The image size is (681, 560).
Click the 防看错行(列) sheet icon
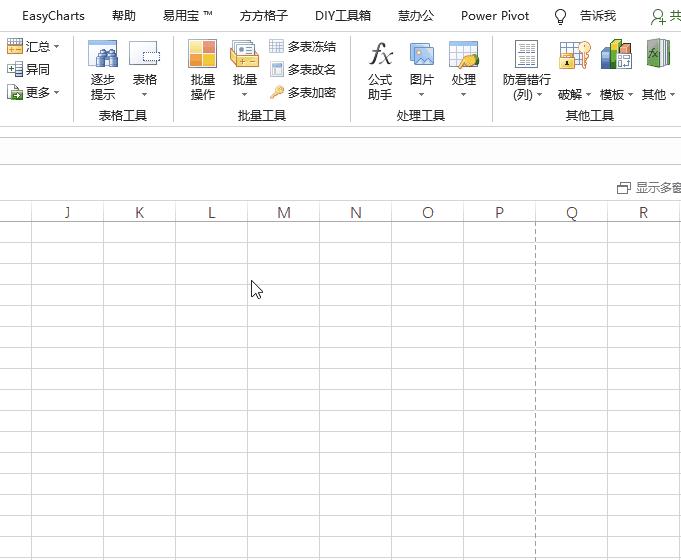[526, 53]
